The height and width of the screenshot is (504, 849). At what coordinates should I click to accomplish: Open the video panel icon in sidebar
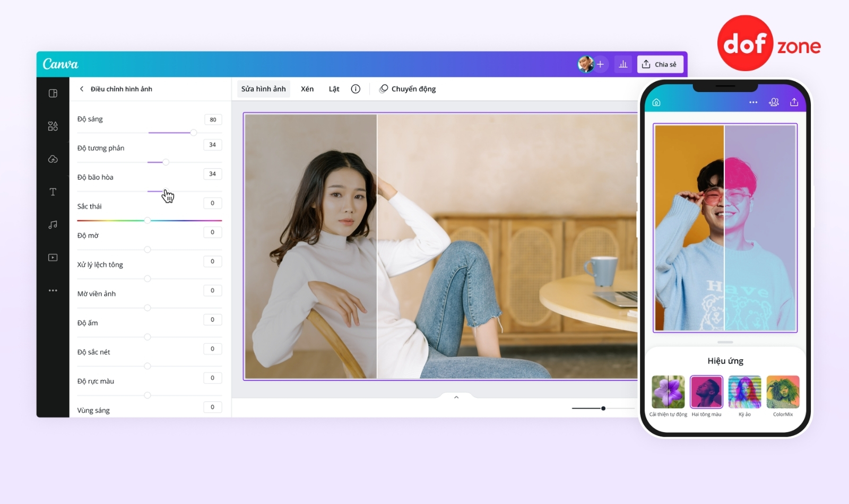tap(53, 258)
